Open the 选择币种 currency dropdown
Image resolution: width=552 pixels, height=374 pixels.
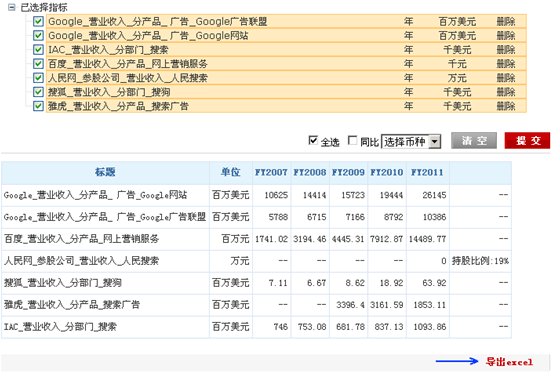coord(411,142)
